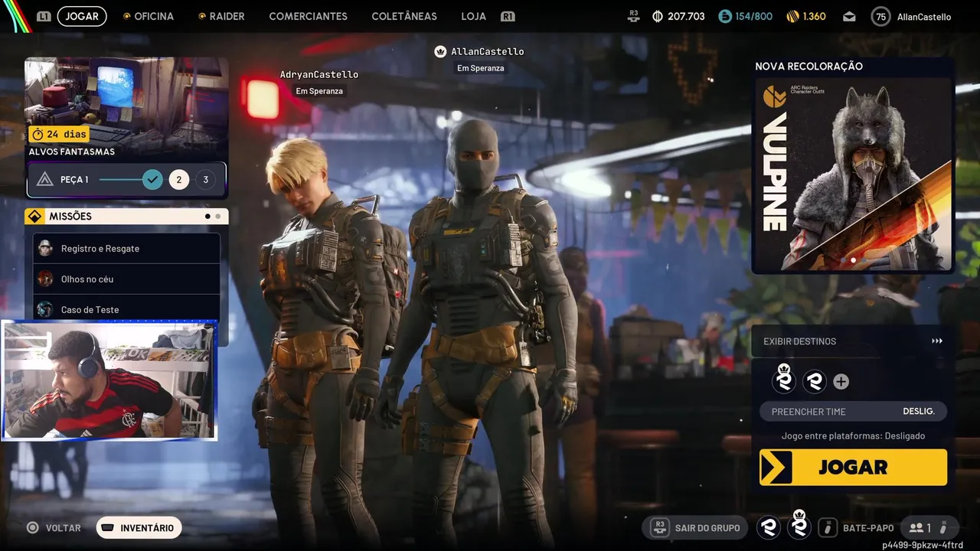Image resolution: width=980 pixels, height=551 pixels.
Task: Click the Olhos no céu character portrait
Action: (46, 279)
